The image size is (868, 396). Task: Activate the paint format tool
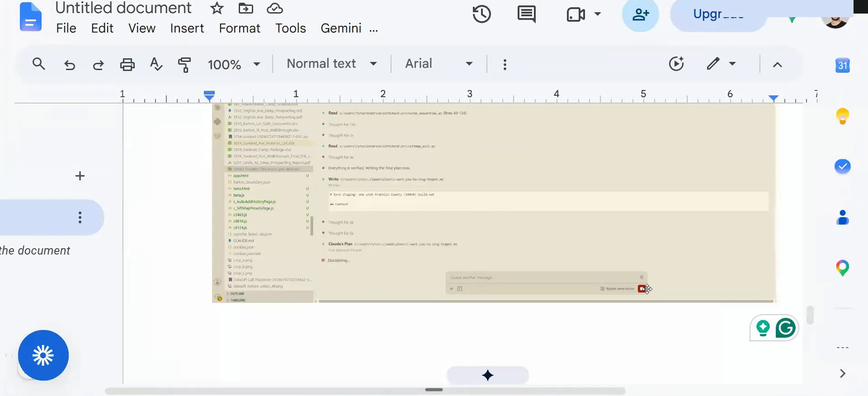coord(184,65)
